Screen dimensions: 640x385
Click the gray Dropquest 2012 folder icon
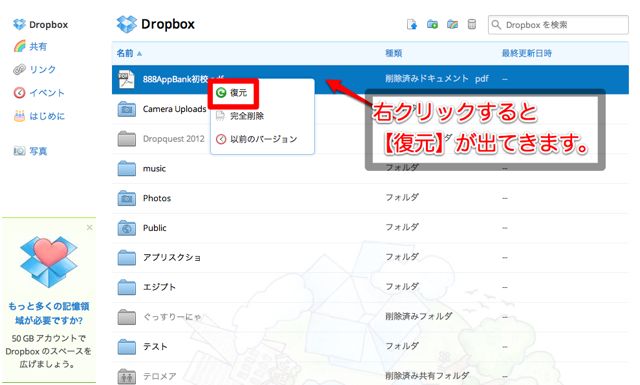tap(127, 139)
